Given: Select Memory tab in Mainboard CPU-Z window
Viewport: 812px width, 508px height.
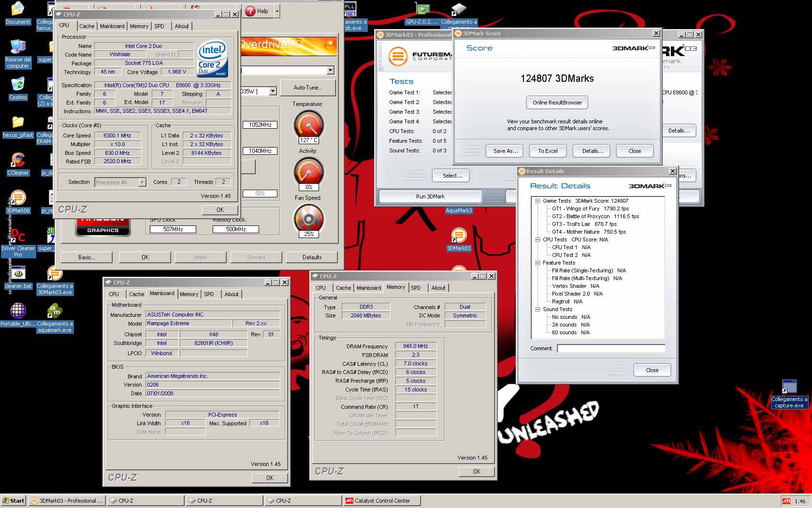Looking at the screenshot, I should (189, 294).
